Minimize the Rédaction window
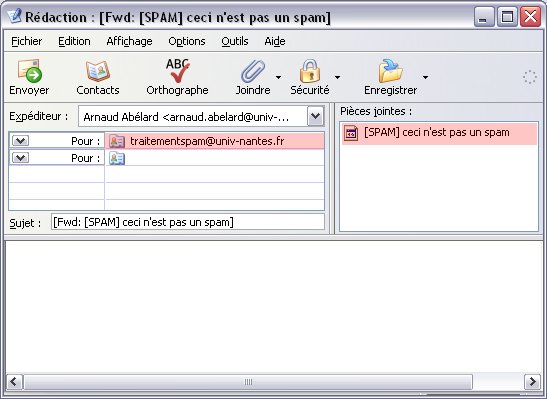Screen dimensions: 547x399 [x=484, y=16]
